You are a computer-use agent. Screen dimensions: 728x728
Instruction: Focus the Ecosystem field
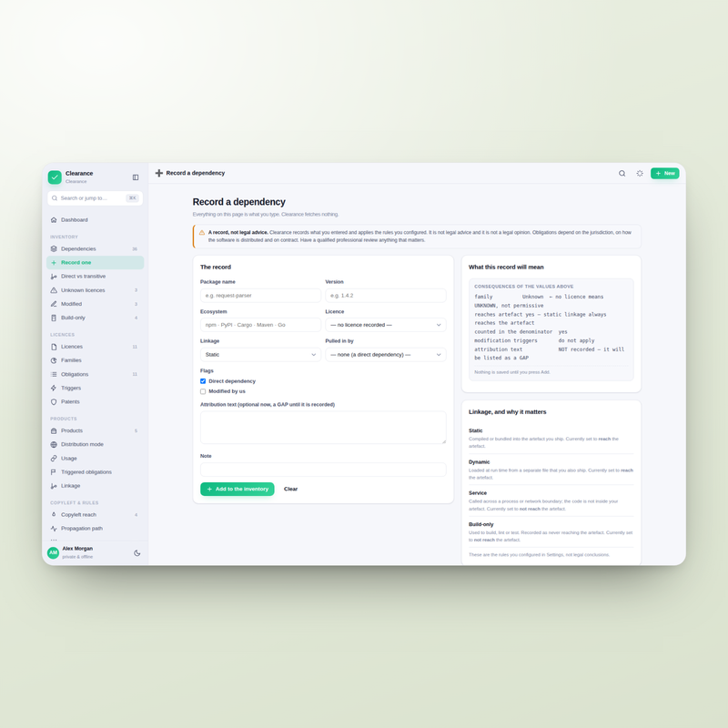(x=260, y=325)
